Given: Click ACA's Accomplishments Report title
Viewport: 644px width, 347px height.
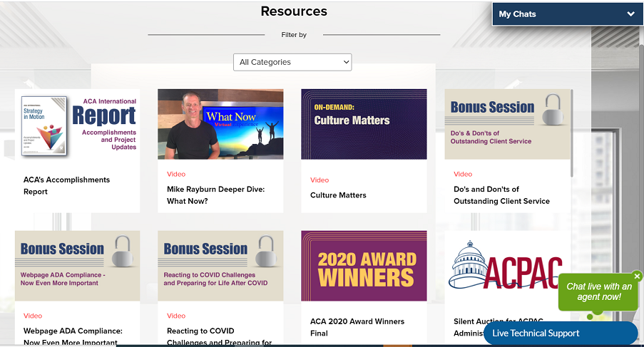Looking at the screenshot, I should click(66, 185).
